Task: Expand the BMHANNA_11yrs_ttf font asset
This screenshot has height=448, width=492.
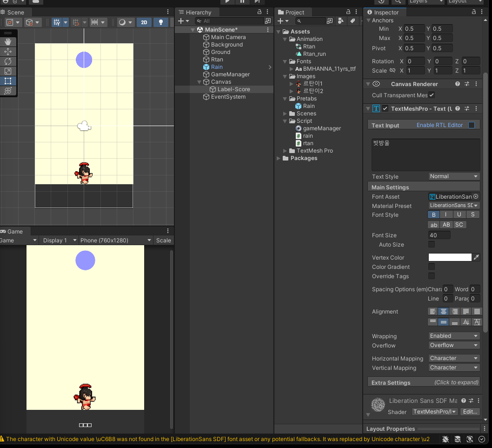Action: point(292,69)
